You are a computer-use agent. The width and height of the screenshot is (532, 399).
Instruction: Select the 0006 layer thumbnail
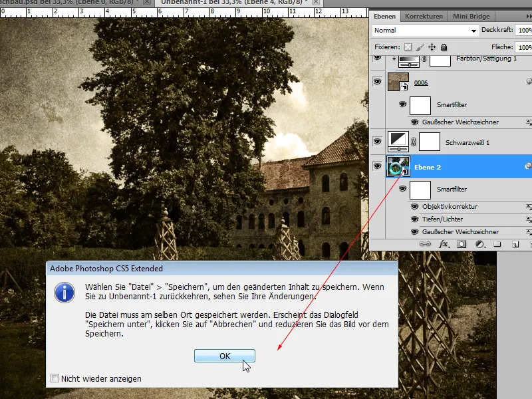click(x=398, y=82)
